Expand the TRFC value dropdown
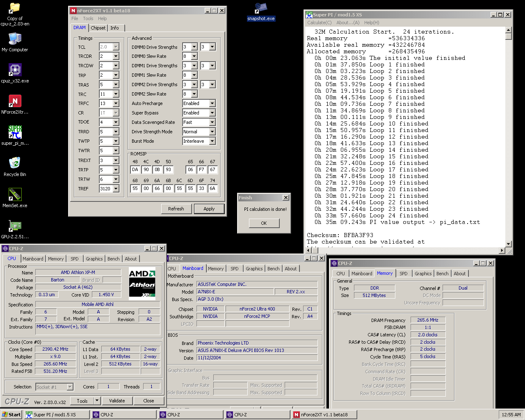 point(116,104)
